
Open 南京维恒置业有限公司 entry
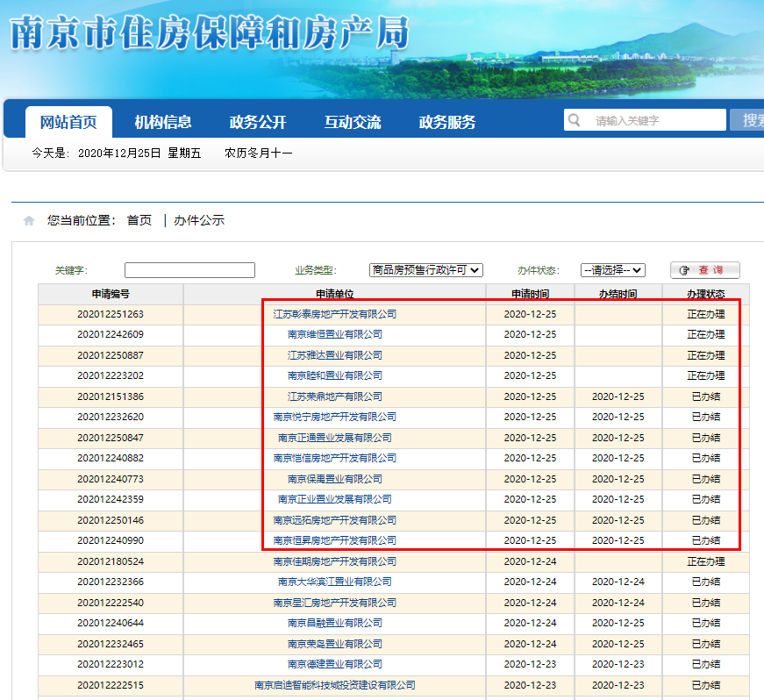pyautogui.click(x=335, y=335)
